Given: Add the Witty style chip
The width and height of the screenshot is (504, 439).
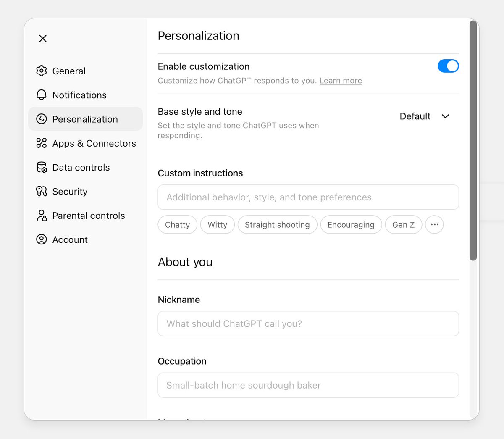Looking at the screenshot, I should coord(217,225).
